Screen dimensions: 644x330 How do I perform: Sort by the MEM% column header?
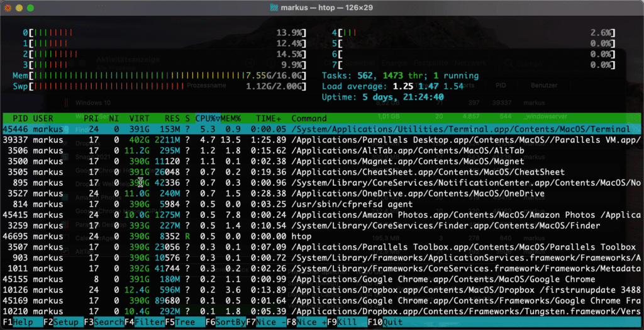[231, 118]
